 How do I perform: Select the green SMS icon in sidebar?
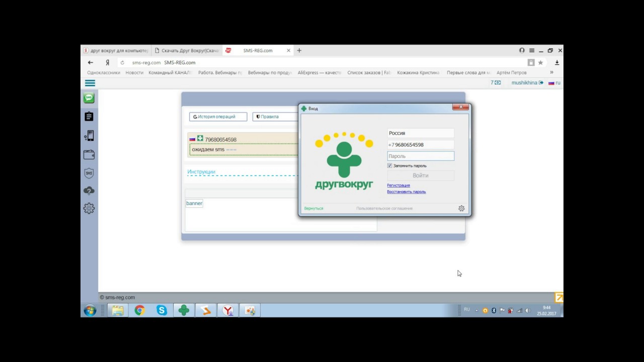[89, 98]
